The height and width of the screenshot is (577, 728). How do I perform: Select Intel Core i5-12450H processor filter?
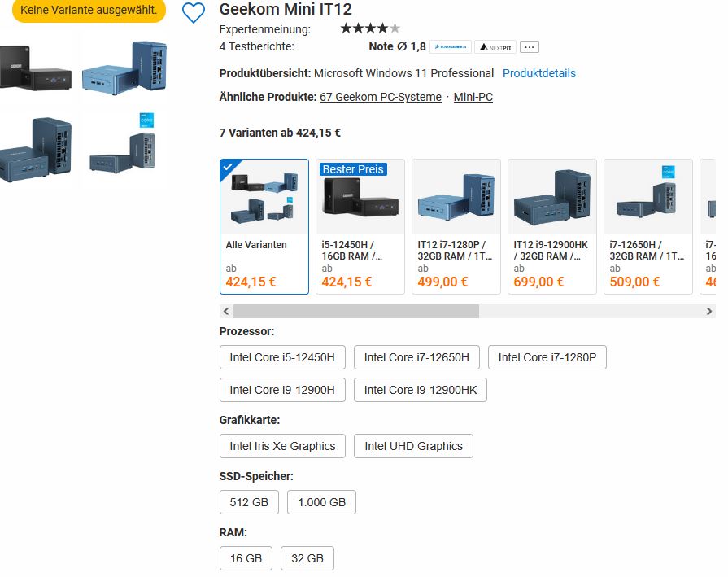[x=282, y=357]
